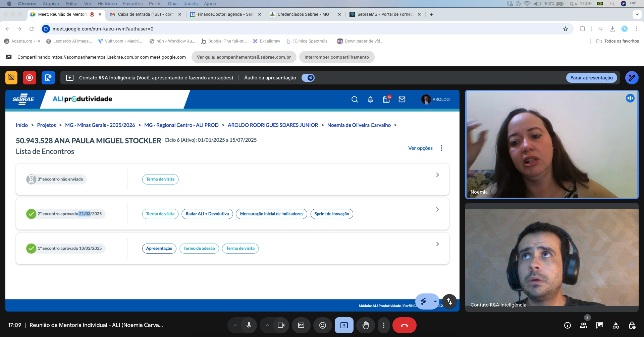Raise hand in the meeting

click(x=366, y=325)
